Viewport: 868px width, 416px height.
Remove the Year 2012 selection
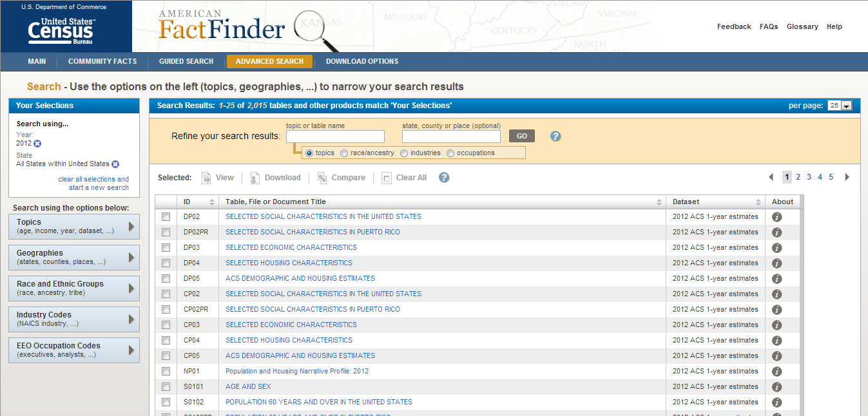pos(37,144)
